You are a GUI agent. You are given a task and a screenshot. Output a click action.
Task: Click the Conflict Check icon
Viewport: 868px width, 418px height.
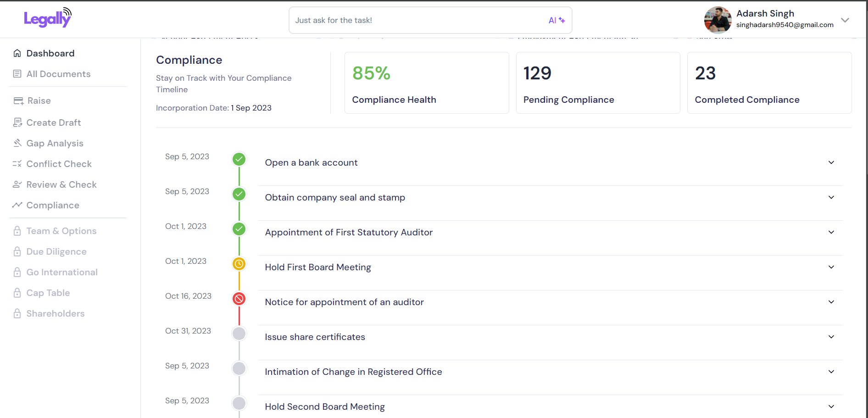17,164
